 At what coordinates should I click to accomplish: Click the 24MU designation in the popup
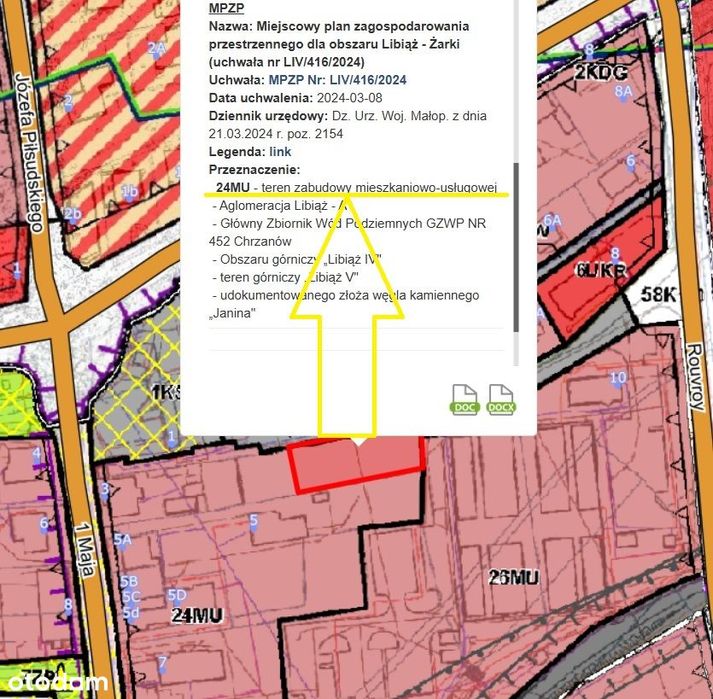[233, 187]
